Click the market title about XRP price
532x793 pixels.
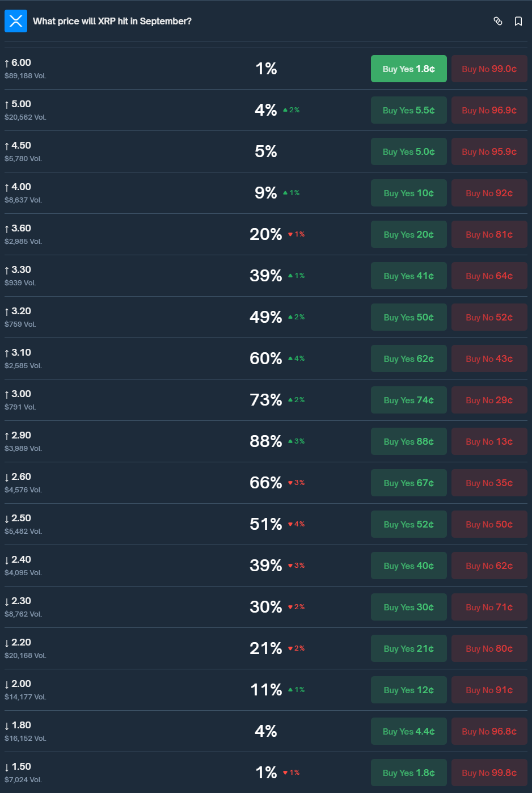[112, 21]
